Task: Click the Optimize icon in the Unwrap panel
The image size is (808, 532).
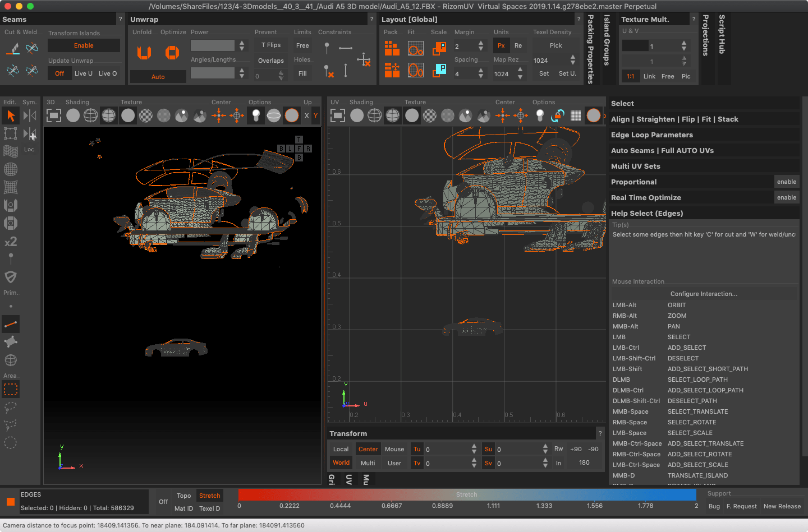Action: click(172, 53)
